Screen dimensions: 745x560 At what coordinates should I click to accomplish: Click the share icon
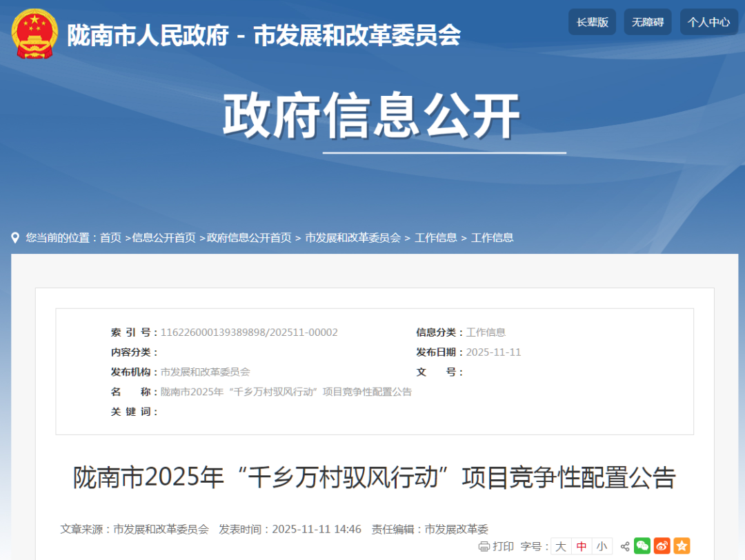coord(625,546)
